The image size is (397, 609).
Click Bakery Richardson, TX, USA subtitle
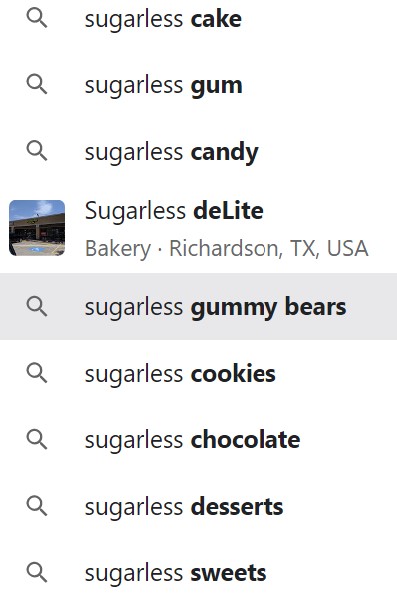pos(226,249)
